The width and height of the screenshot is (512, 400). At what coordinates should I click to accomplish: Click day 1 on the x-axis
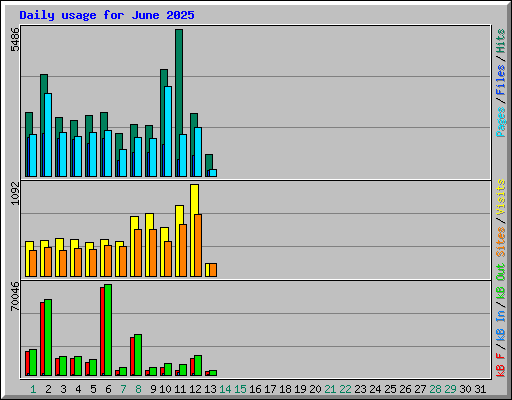click(x=33, y=389)
